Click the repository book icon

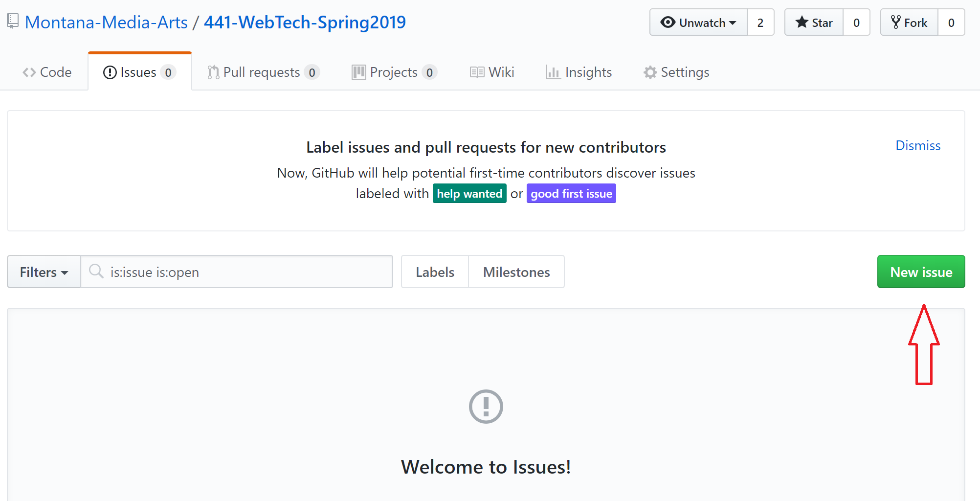pos(13,22)
